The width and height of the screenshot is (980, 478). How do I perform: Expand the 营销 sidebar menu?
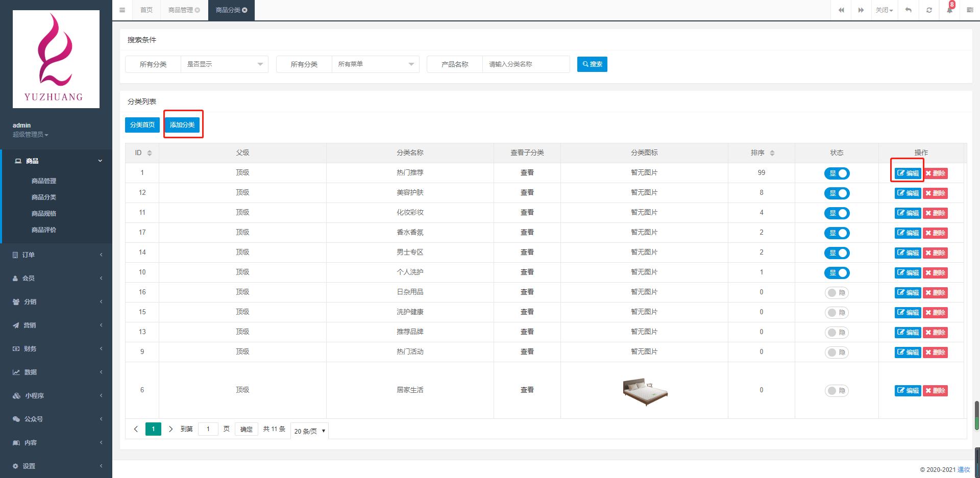[x=56, y=325]
